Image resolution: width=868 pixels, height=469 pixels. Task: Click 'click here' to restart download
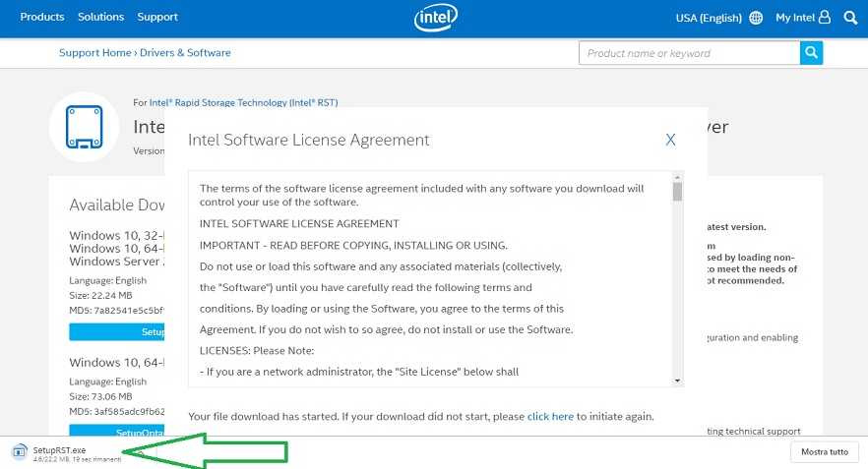click(x=550, y=417)
